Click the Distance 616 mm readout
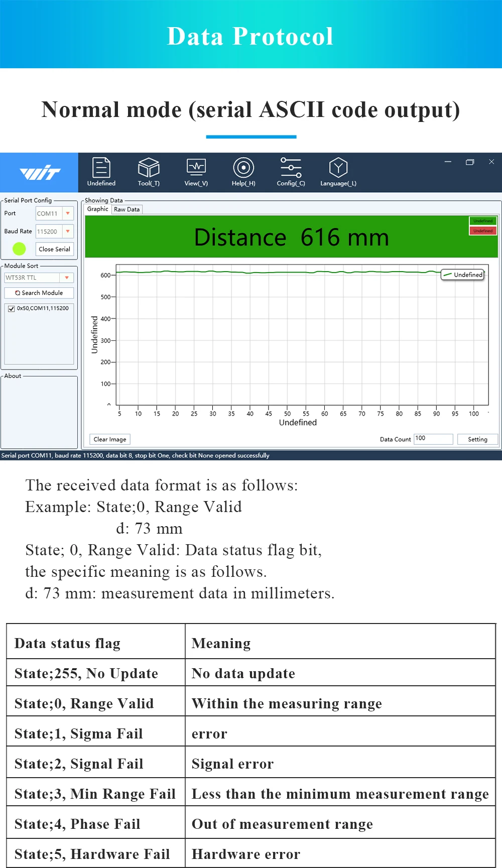502x868 pixels. [292, 237]
